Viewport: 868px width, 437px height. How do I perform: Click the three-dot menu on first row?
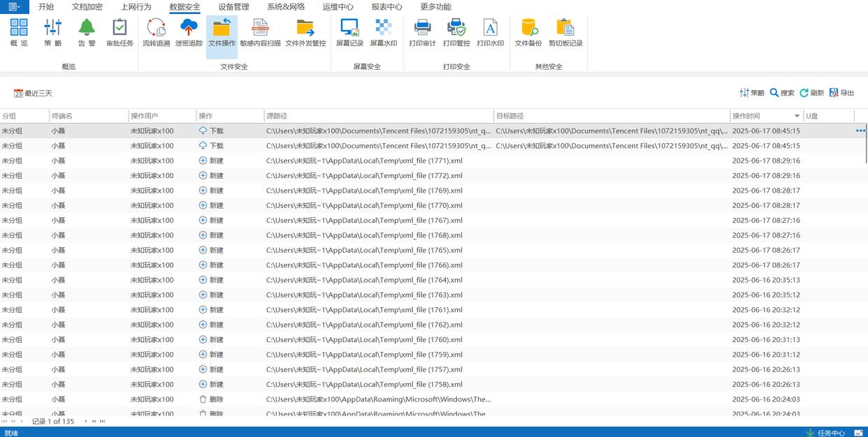tap(860, 131)
